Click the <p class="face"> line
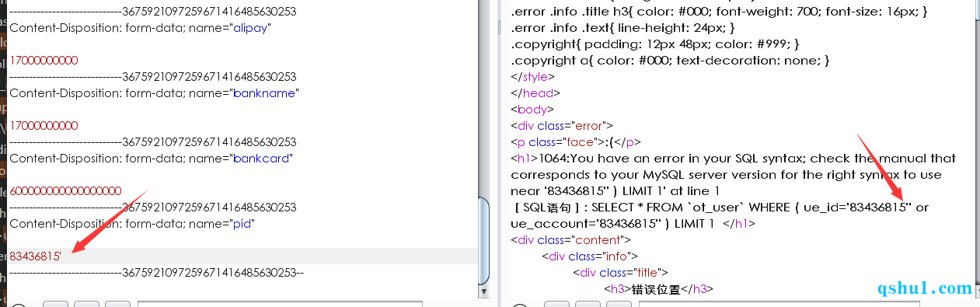 point(576,142)
